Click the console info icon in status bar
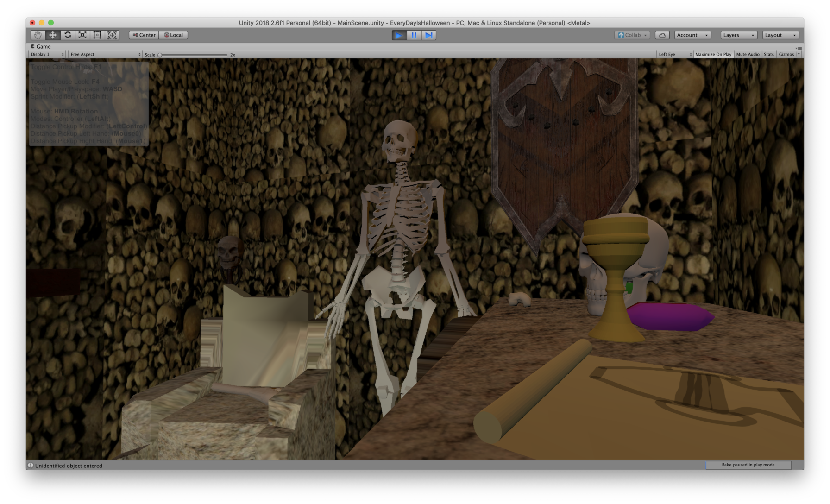 [31, 466]
